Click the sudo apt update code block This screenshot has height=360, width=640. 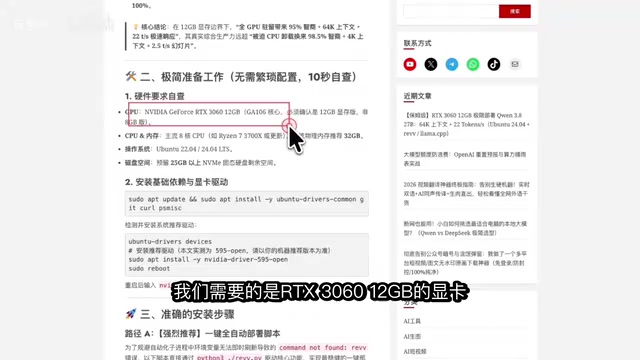pos(247,203)
